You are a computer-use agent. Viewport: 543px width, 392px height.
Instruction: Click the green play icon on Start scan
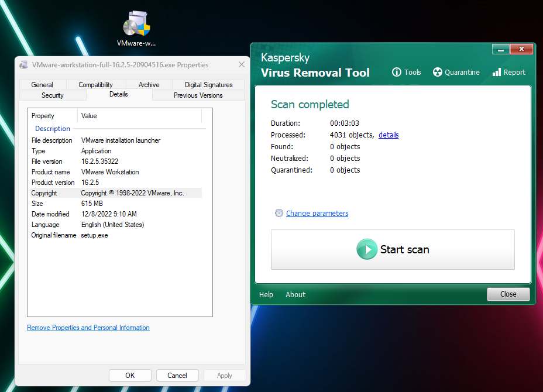(x=367, y=249)
